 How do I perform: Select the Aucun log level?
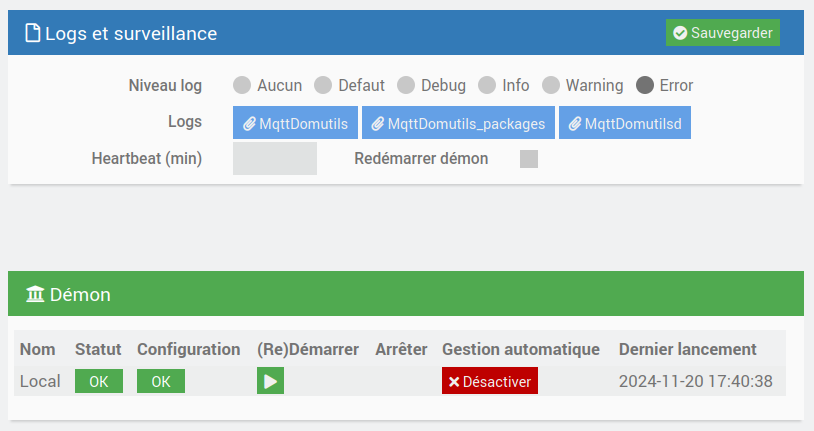[x=242, y=85]
